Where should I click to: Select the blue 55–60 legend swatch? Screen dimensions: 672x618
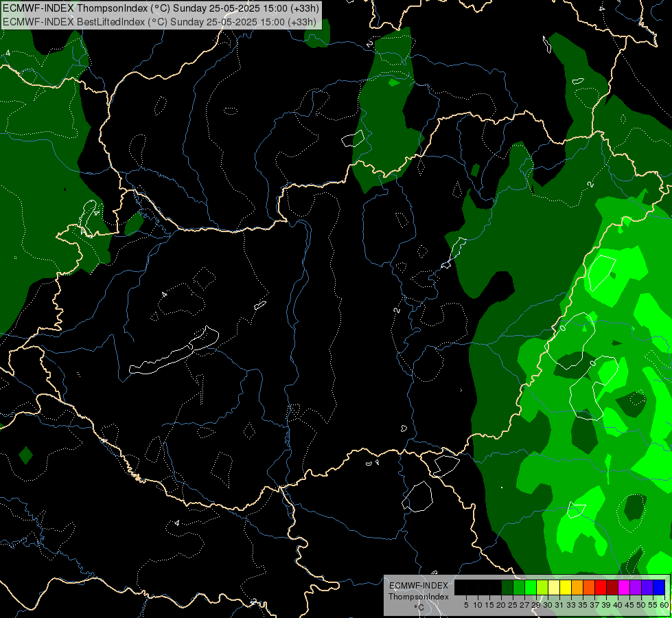pos(659,587)
